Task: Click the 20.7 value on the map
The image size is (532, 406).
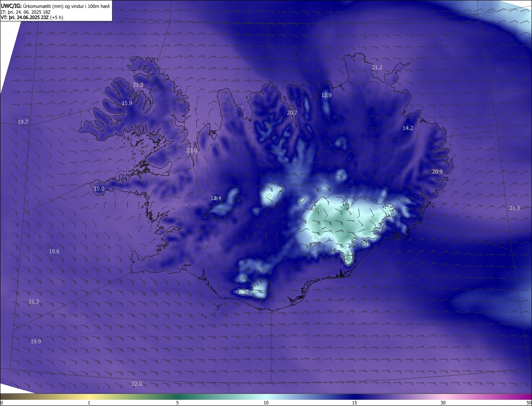Action: (292, 113)
